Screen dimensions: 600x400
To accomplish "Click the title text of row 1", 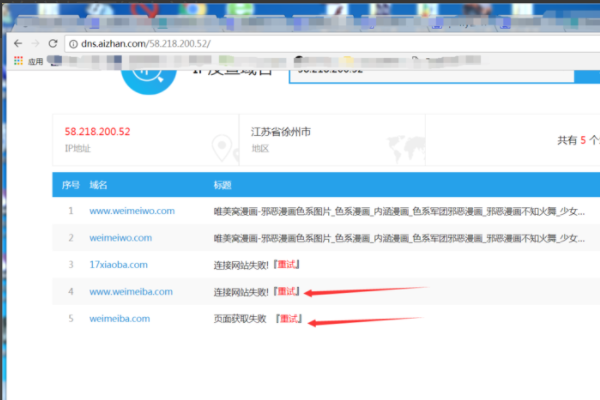I will pyautogui.click(x=399, y=211).
